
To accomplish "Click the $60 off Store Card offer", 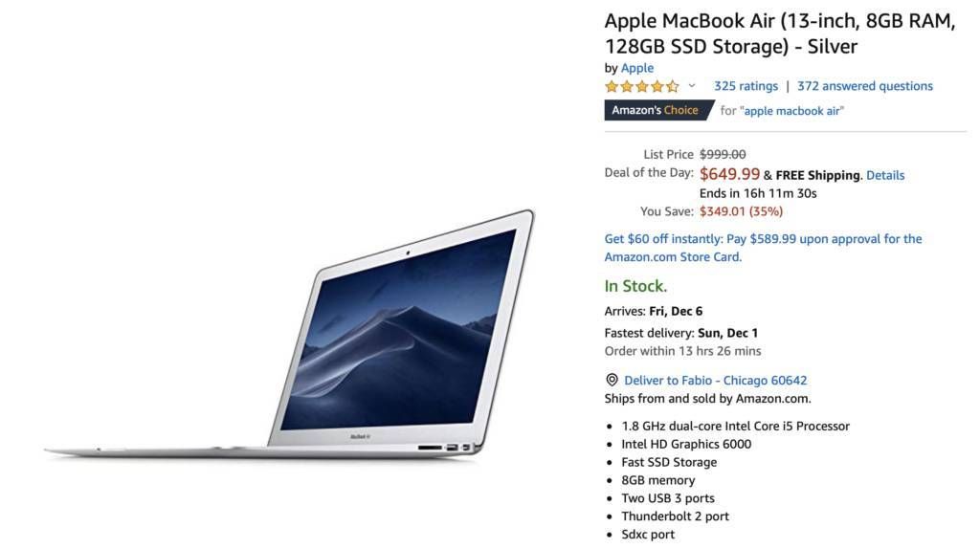I will pyautogui.click(x=763, y=248).
